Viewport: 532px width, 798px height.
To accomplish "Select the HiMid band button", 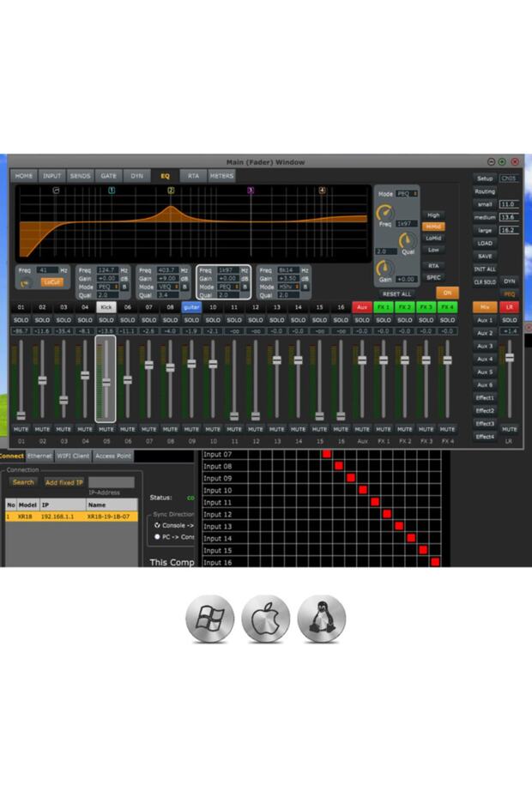I will (x=433, y=227).
